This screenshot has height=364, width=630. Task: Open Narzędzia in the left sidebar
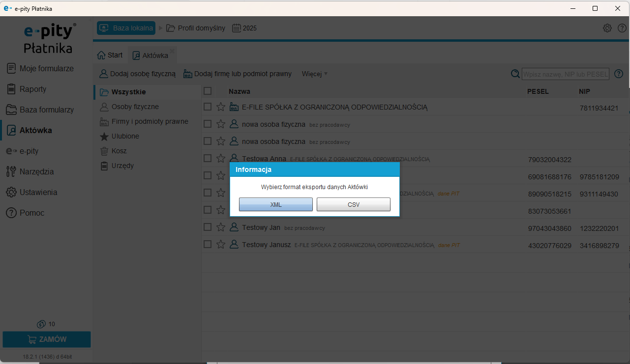(36, 171)
